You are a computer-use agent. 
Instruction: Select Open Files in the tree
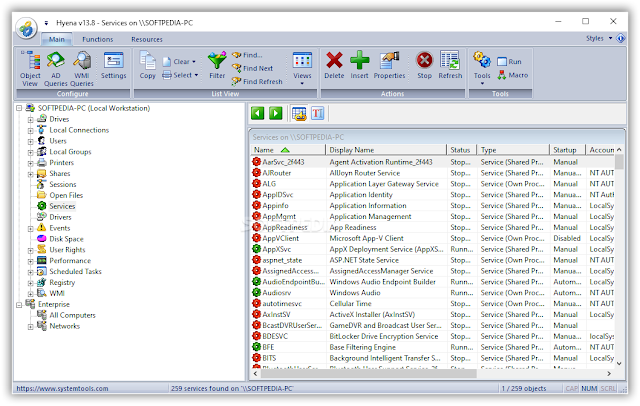tap(66, 195)
